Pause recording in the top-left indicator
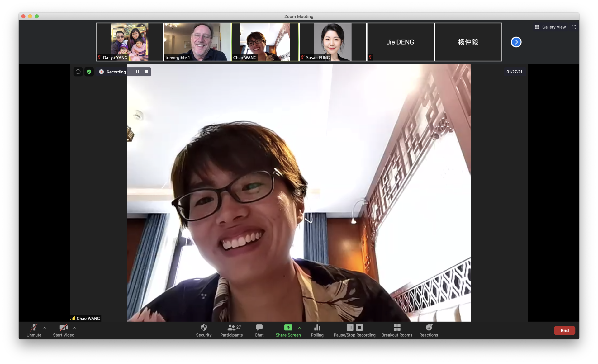This screenshot has height=364, width=598. pos(137,72)
